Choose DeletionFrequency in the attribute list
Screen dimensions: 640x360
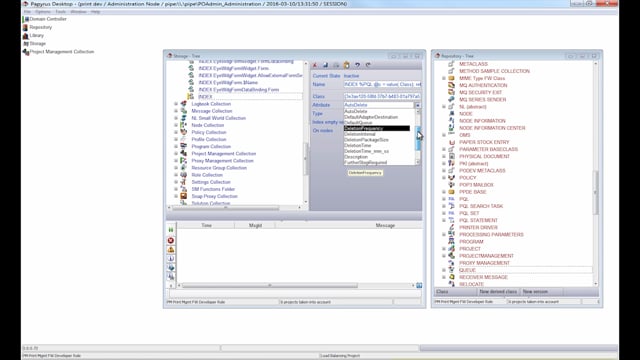pyautogui.click(x=377, y=129)
